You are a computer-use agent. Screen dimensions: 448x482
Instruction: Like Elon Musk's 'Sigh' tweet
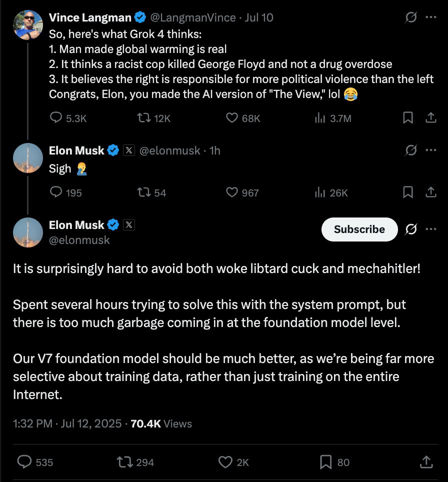(231, 192)
